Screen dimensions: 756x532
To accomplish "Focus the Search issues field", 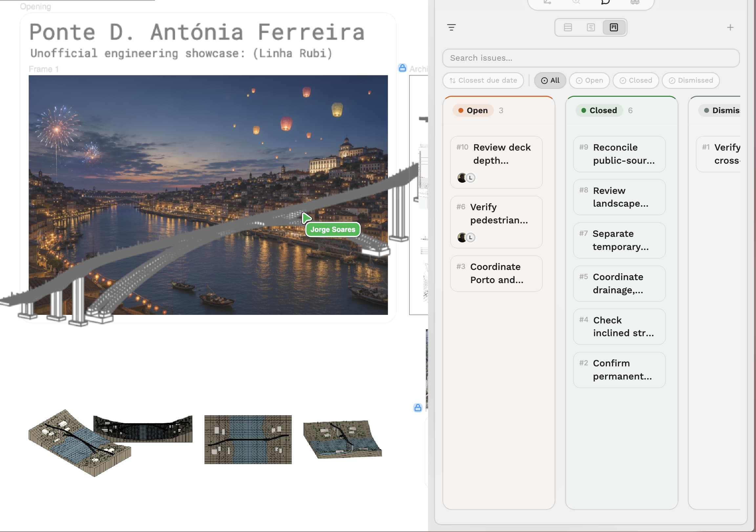I will (x=591, y=58).
